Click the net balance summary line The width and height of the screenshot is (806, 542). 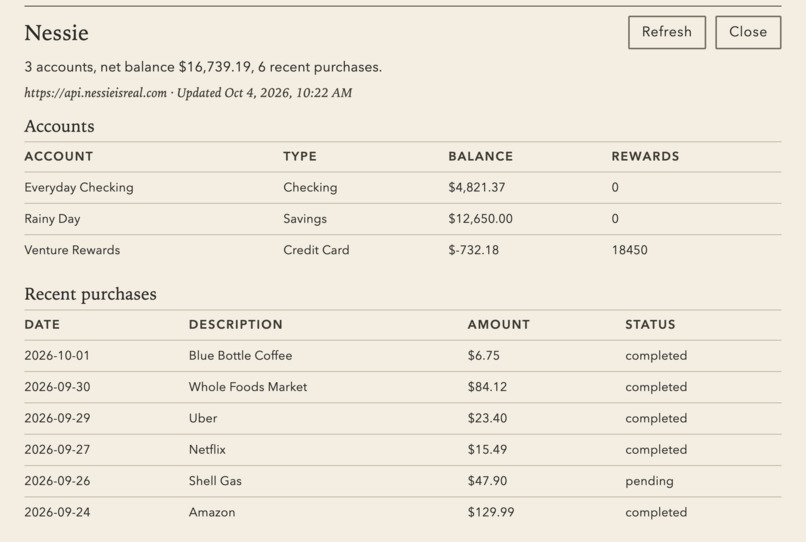203,67
